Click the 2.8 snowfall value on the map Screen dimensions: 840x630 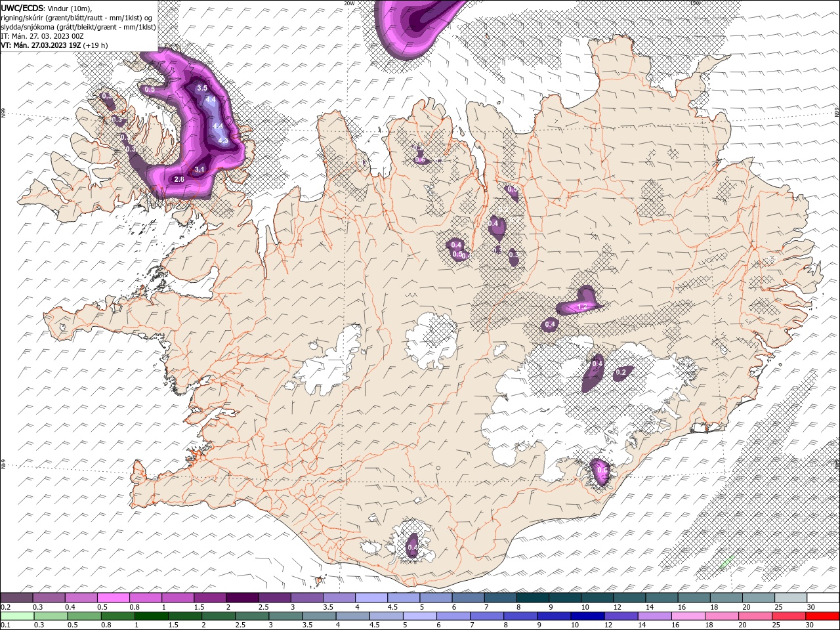179,179
